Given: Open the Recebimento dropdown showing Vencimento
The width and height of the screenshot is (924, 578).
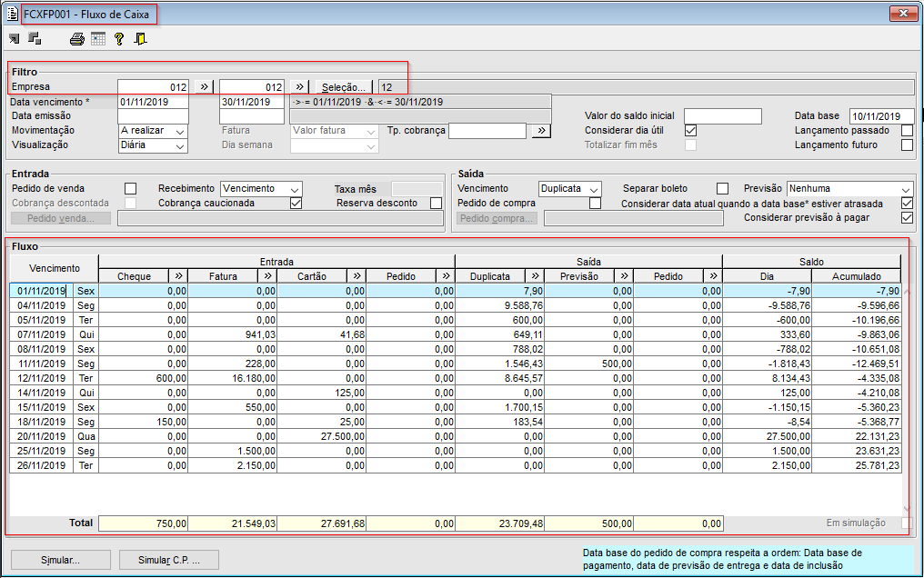Looking at the screenshot, I should pos(294,188).
